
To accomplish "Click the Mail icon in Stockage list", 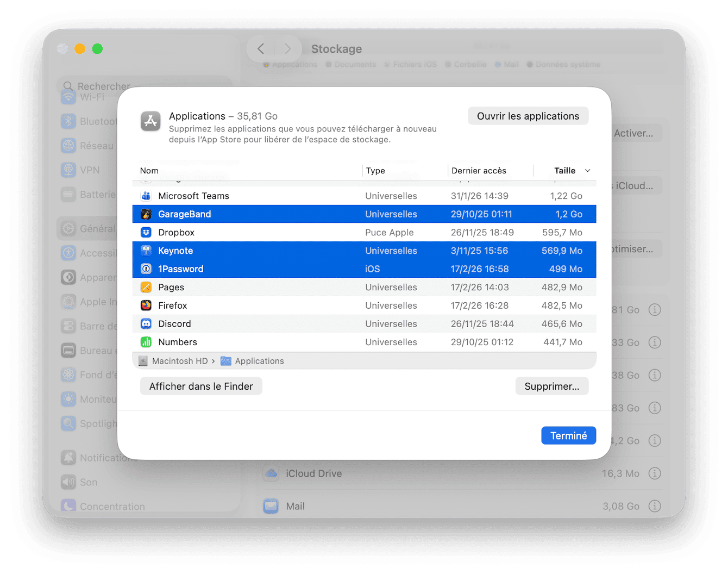I will tap(271, 506).
